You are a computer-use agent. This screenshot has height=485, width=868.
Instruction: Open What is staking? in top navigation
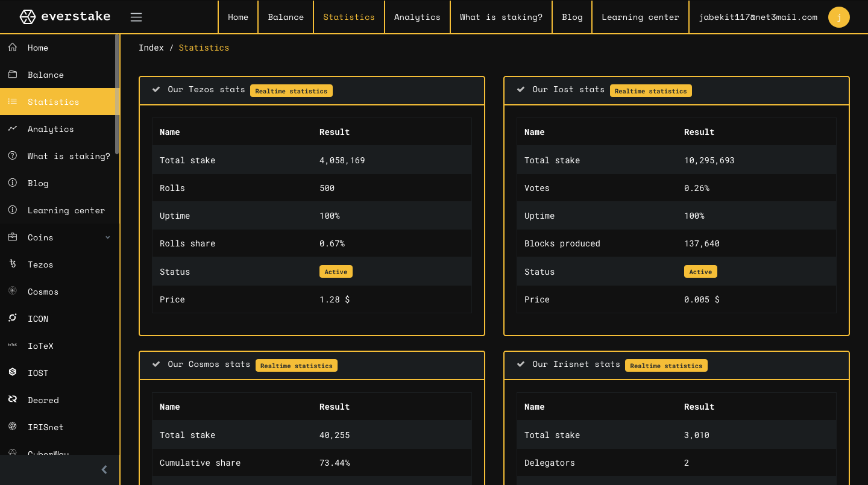coord(501,17)
